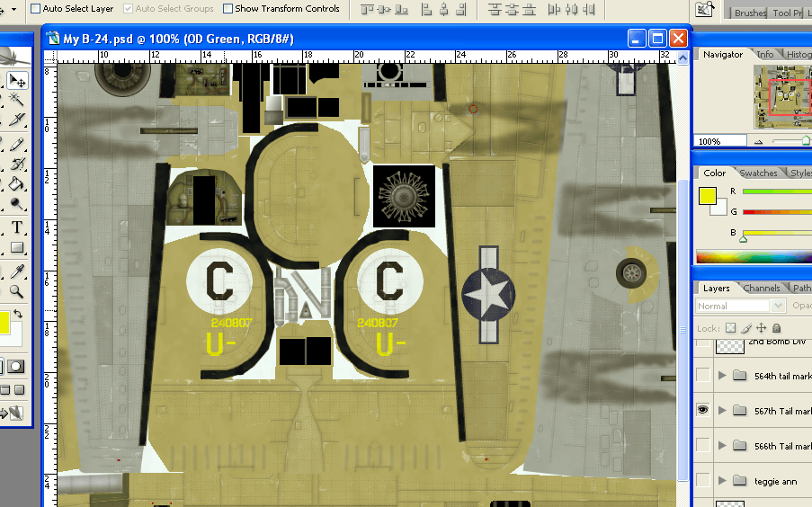812x507 pixels.
Task: Open the Layers tab
Action: click(x=716, y=288)
